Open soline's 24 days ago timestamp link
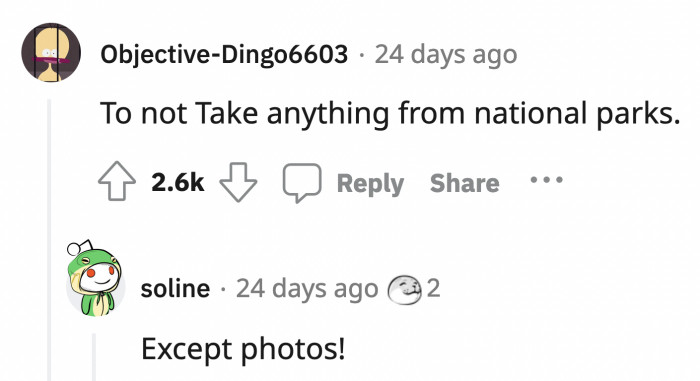 pyautogui.click(x=307, y=289)
